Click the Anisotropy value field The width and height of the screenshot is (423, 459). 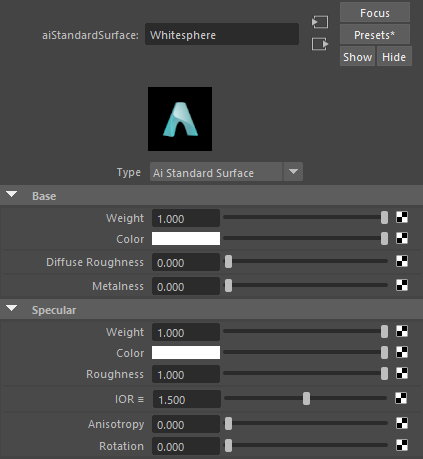coord(186,424)
